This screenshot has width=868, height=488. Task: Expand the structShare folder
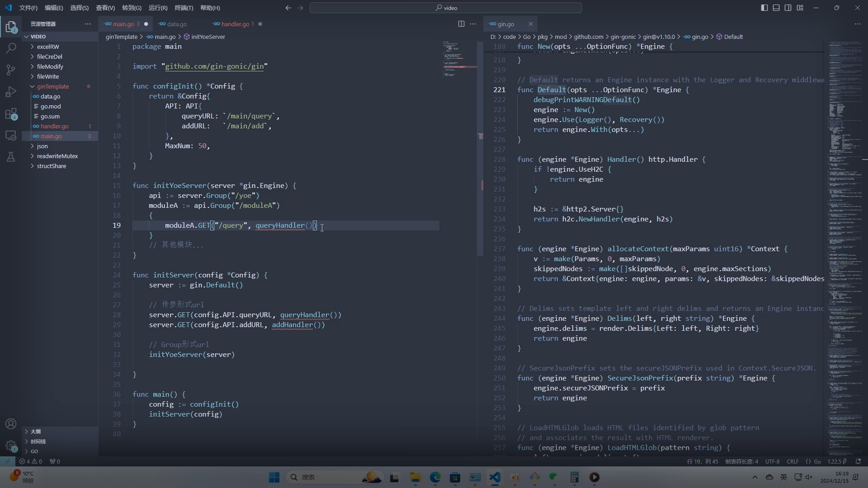pos(60,166)
